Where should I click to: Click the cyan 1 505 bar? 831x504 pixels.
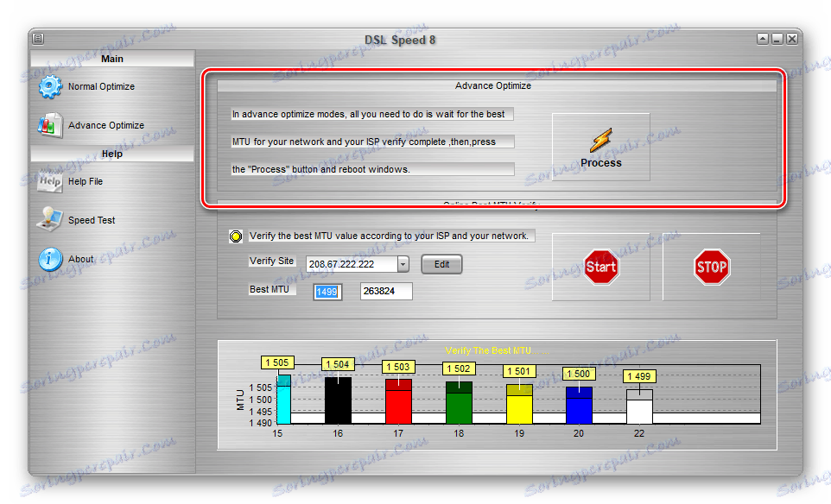click(284, 400)
